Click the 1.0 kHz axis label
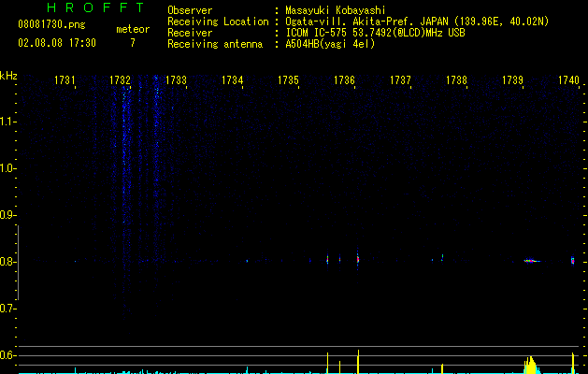This screenshot has width=588, height=374. click(7, 168)
